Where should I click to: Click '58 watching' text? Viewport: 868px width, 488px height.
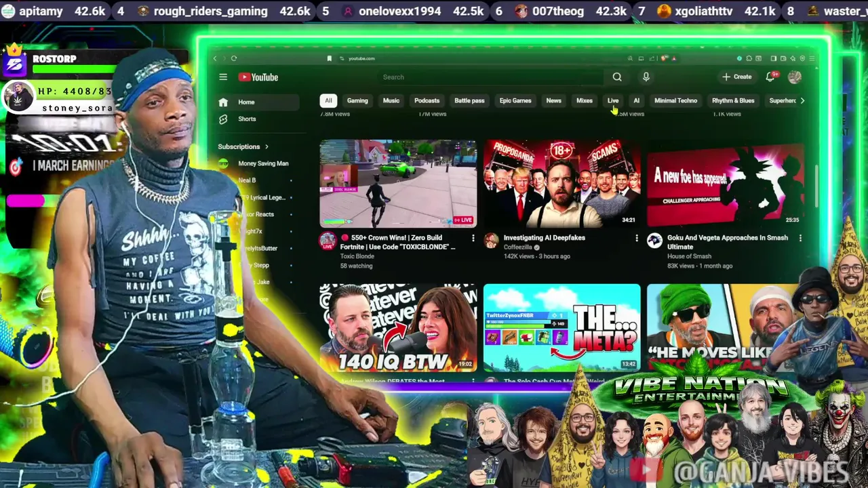357,266
